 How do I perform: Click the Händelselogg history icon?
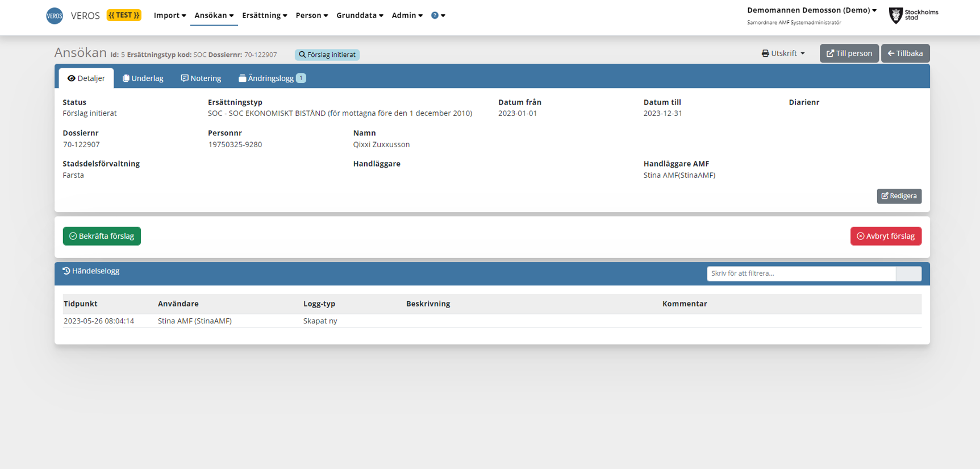[66, 271]
